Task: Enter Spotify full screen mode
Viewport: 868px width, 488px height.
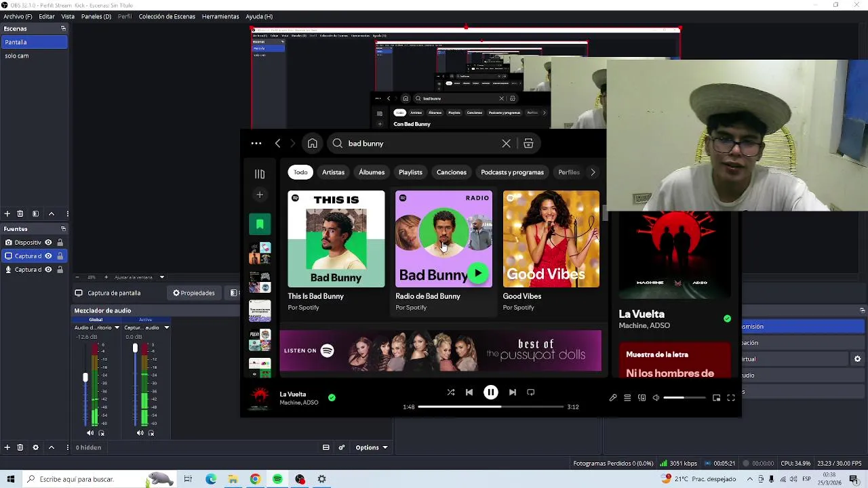Action: point(731,398)
